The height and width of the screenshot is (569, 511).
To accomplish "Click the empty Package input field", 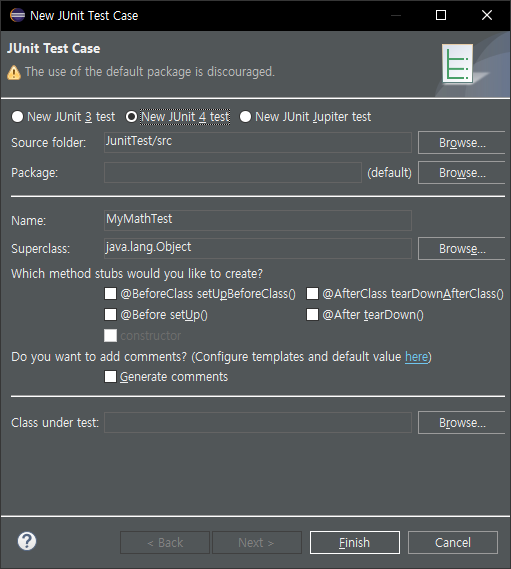I will click(233, 172).
